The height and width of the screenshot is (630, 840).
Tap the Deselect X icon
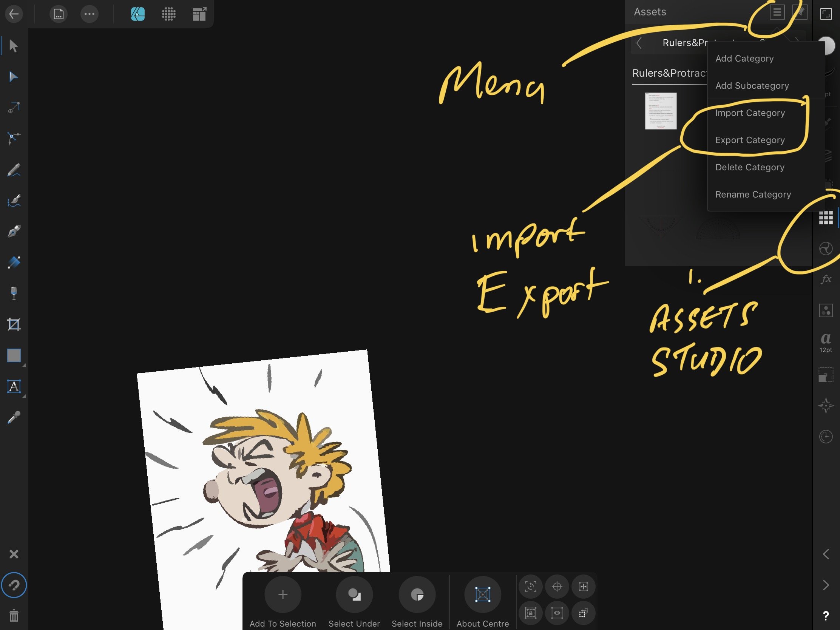(14, 554)
